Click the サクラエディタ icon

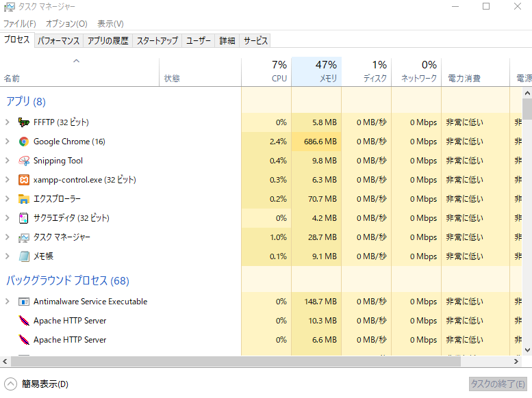click(x=24, y=218)
